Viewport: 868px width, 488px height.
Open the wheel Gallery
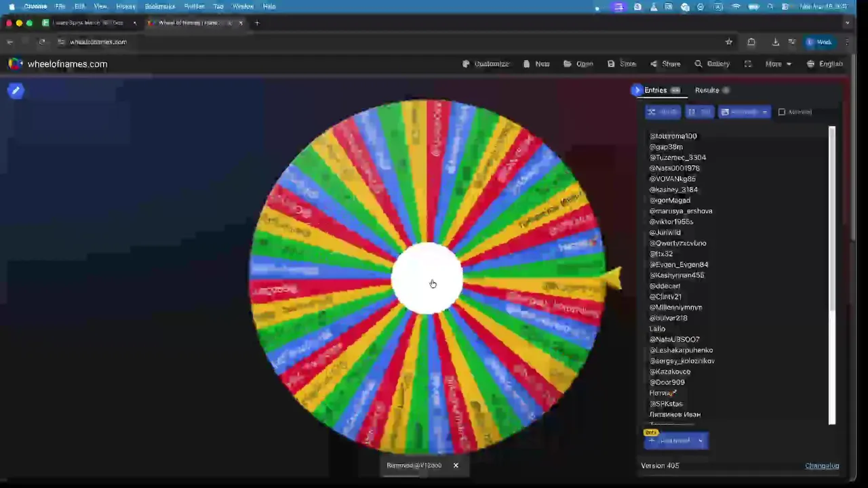pos(712,64)
